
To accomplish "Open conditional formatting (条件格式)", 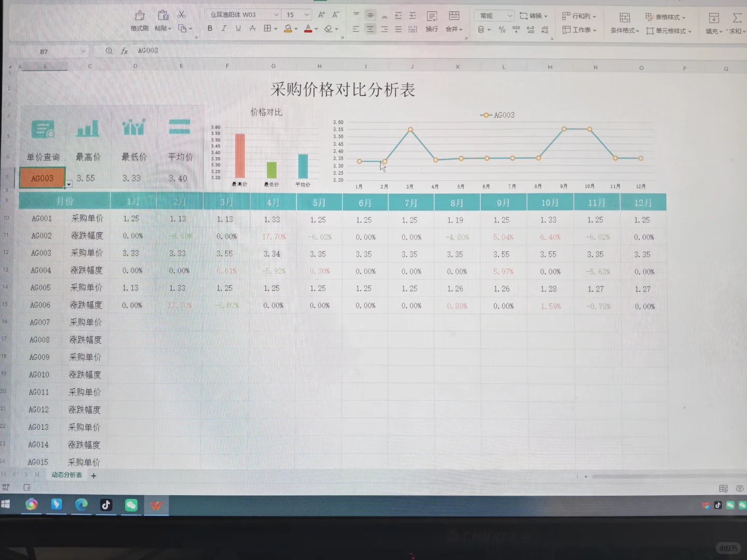I will [624, 30].
